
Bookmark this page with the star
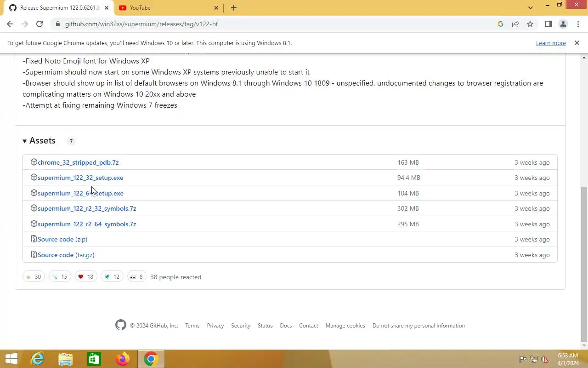click(530, 24)
